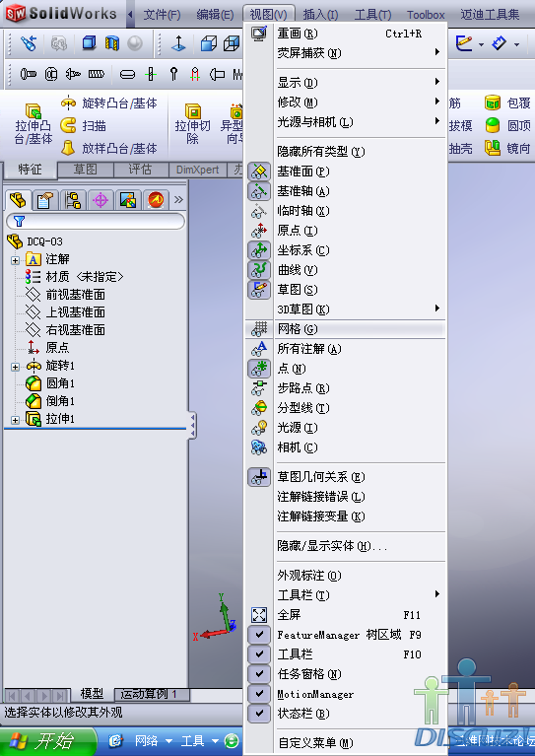Click the shaded blue cube toolbar icon
Screen dimensions: 535x756
[89, 44]
